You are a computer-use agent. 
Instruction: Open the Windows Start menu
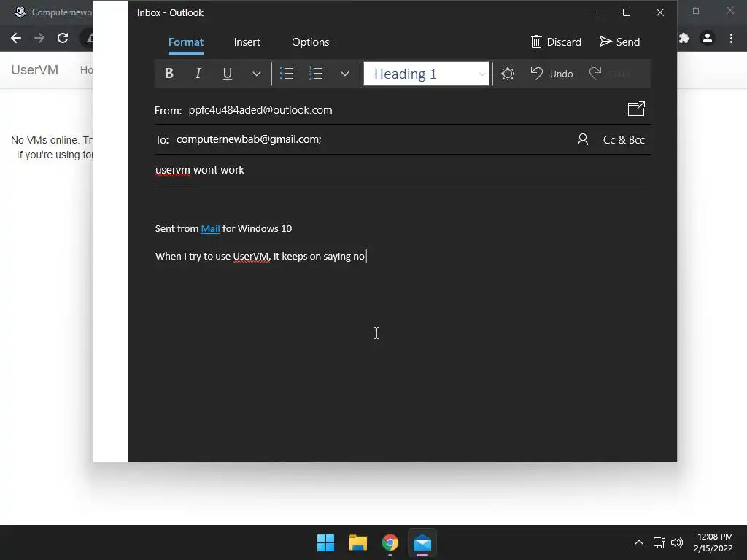(x=326, y=542)
